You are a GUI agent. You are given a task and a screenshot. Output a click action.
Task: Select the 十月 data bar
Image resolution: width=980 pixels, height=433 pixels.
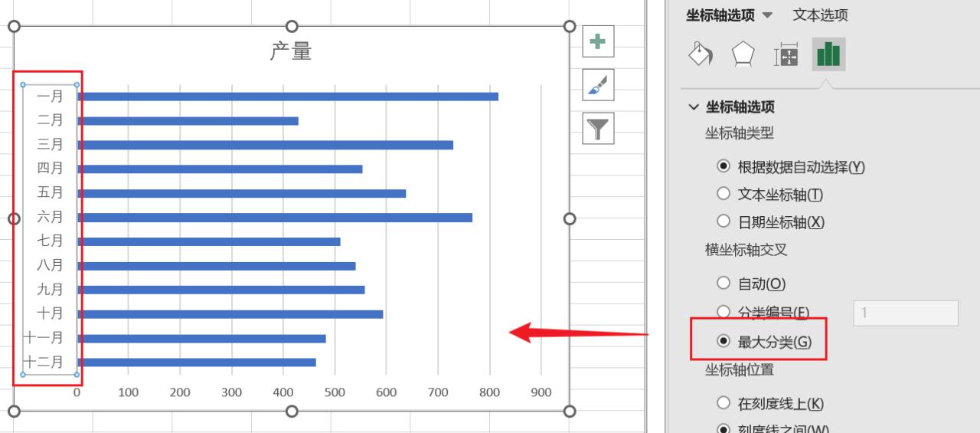pos(230,314)
